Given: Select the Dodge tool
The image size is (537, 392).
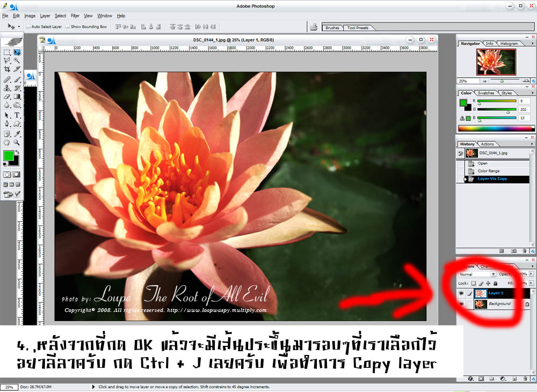Looking at the screenshot, I should coord(17,105).
